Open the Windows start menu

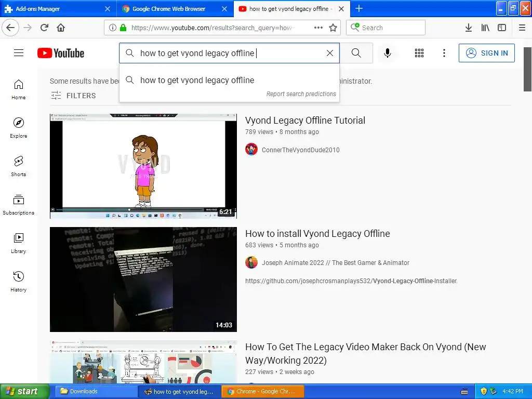(24, 391)
